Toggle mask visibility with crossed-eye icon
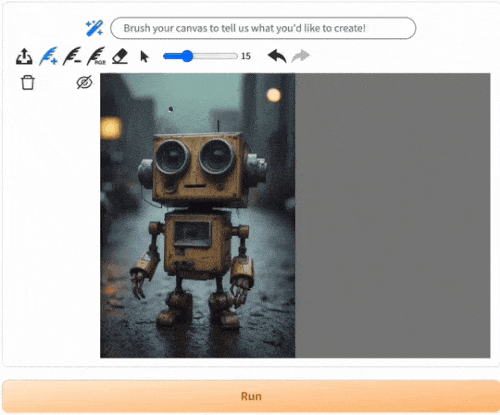 (84, 82)
